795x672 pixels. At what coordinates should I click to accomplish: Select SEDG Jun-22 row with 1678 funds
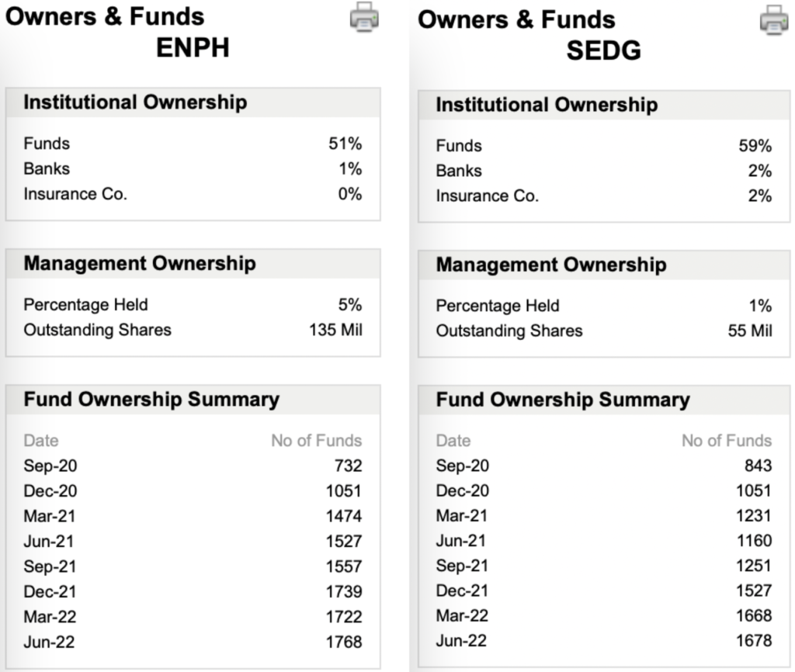604,641
